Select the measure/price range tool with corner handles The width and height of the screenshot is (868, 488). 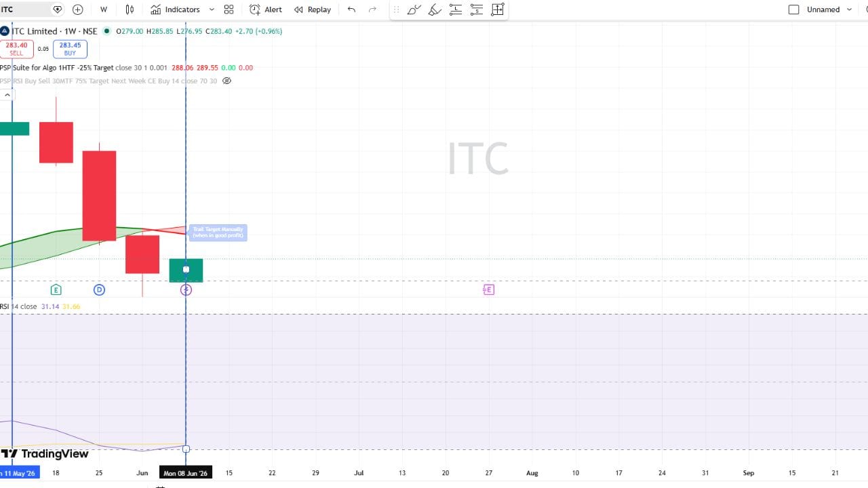pyautogui.click(x=497, y=9)
